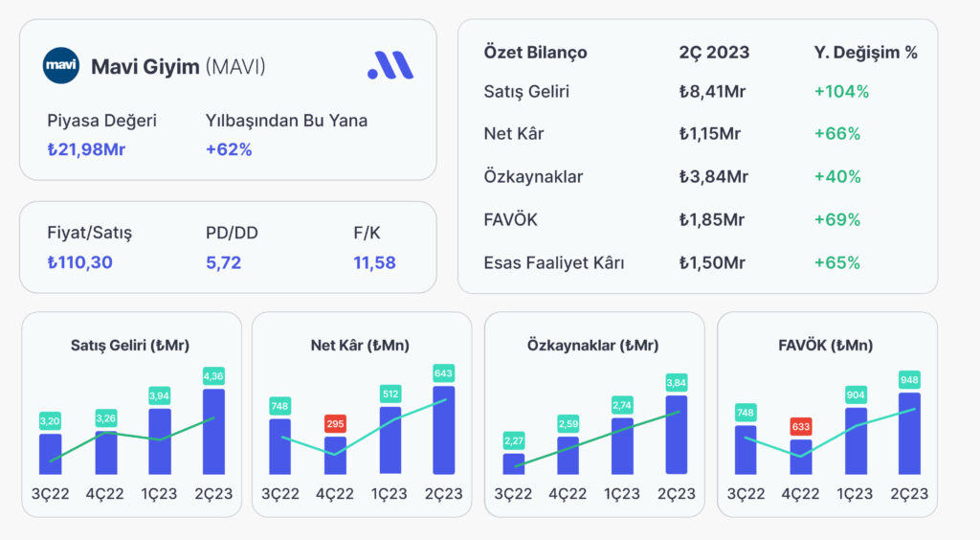
Task: Click the 3,26 label in Satış Geliri chart
Action: pos(105,418)
